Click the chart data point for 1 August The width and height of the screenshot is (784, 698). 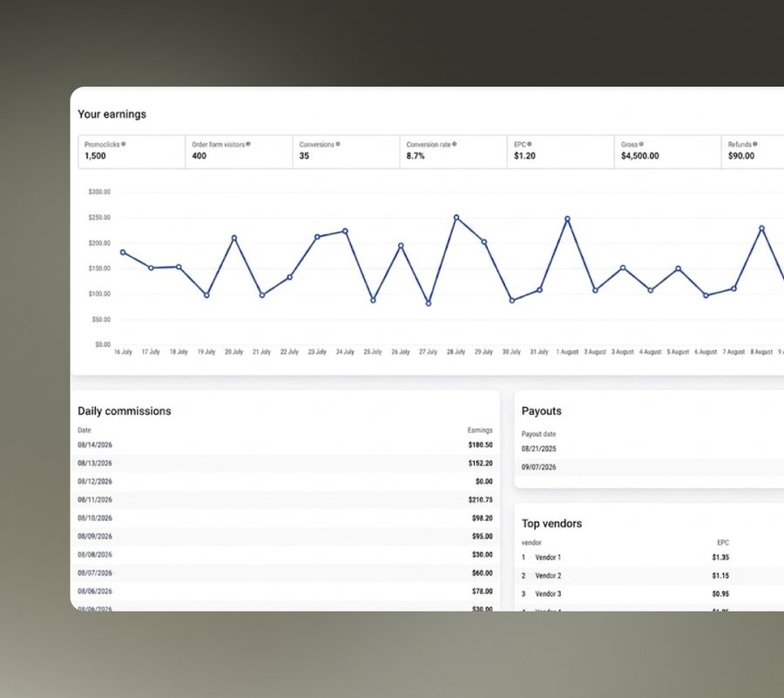(567, 219)
